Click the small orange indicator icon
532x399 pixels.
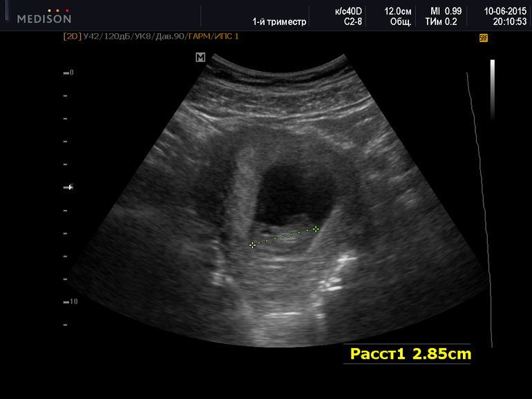[484, 39]
